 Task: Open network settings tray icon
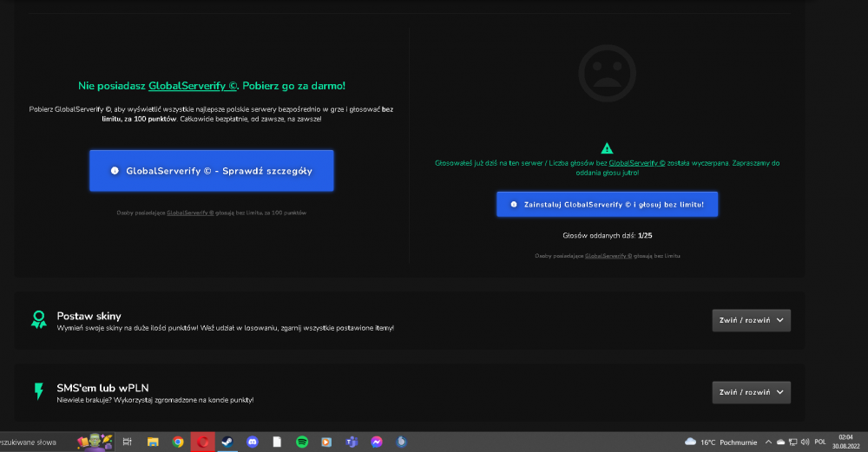792,442
